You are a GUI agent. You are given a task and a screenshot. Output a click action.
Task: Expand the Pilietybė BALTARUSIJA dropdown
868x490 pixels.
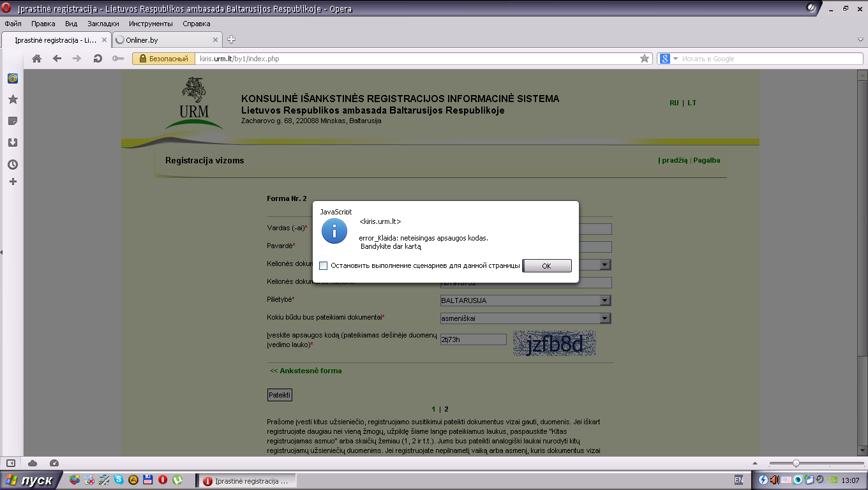pos(604,301)
